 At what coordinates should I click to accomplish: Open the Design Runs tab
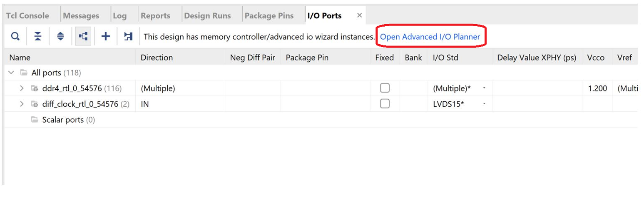(207, 16)
